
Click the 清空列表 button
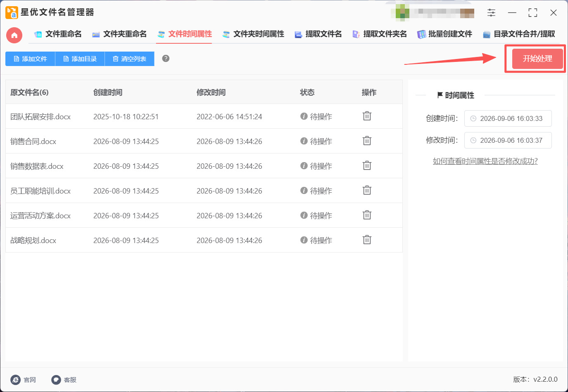click(129, 59)
